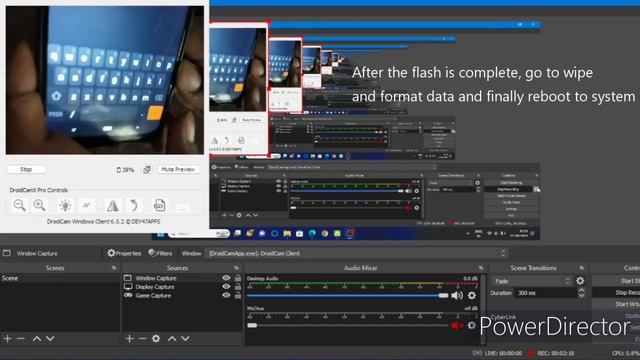The height and width of the screenshot is (360, 640).
Task: Undock the Sources panel
Action: (236, 268)
